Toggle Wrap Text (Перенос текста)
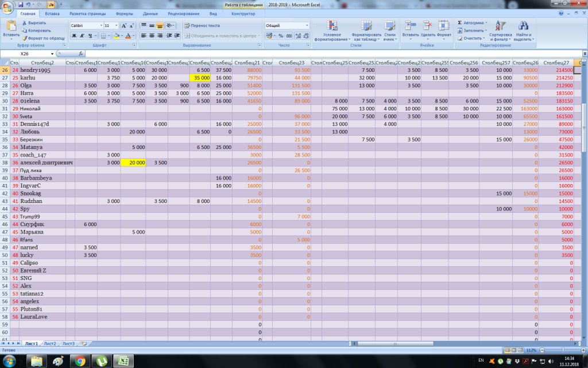The width and height of the screenshot is (588, 368). pyautogui.click(x=202, y=25)
